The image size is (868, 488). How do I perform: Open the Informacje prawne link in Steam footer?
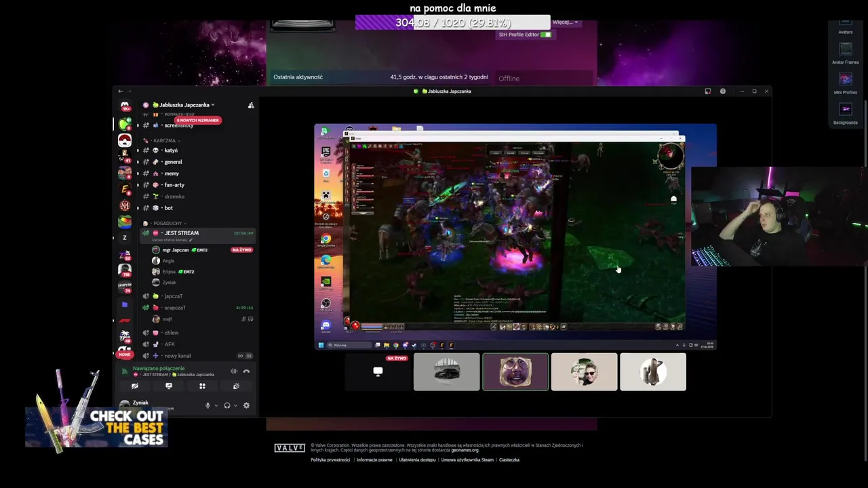(374, 460)
